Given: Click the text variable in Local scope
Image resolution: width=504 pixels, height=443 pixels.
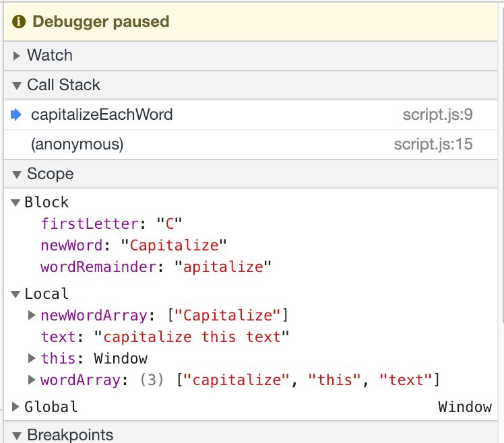Looking at the screenshot, I should click(58, 337).
